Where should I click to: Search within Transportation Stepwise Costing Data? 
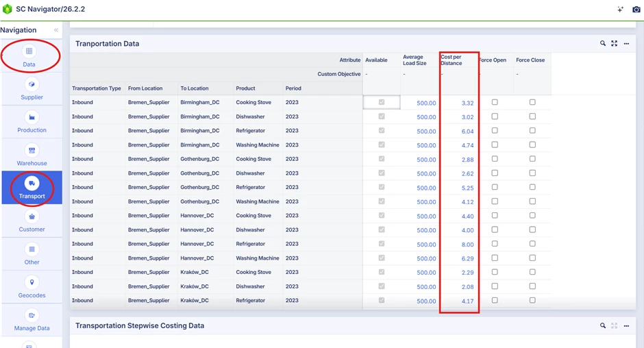[x=602, y=325]
